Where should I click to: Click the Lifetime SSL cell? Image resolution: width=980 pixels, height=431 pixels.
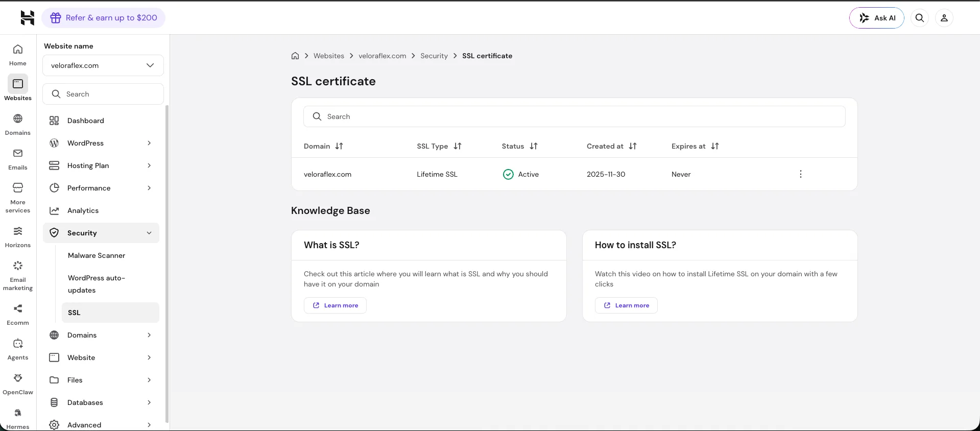pos(437,174)
